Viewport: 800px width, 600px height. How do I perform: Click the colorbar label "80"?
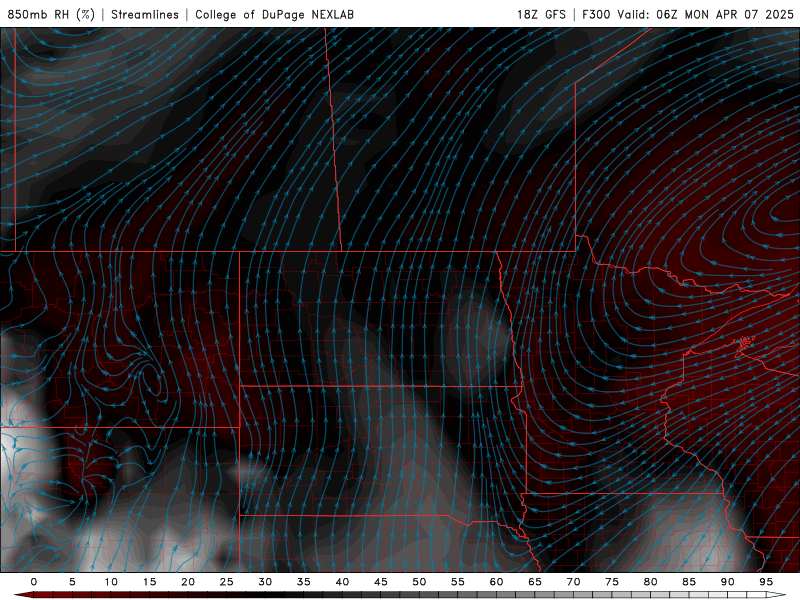pos(650,582)
